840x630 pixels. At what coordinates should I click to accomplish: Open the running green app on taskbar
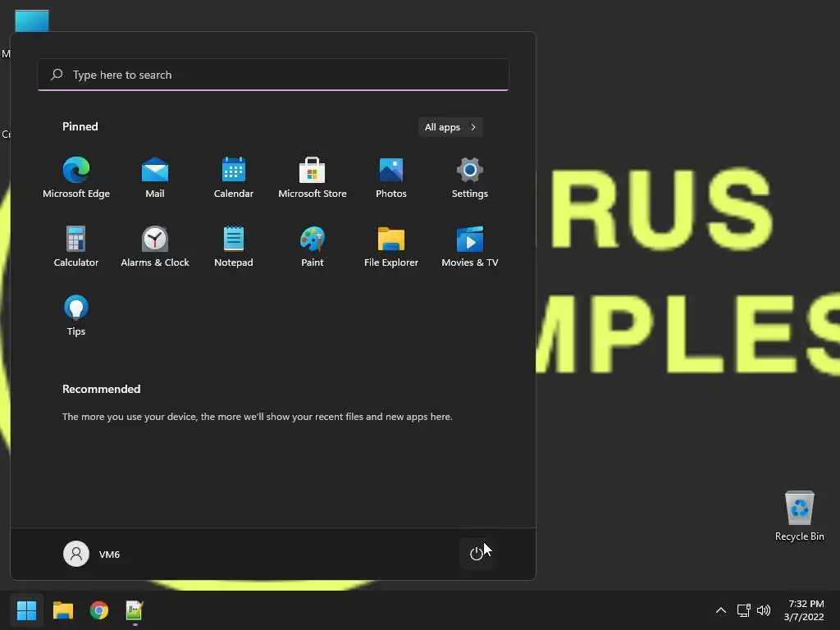(x=135, y=610)
